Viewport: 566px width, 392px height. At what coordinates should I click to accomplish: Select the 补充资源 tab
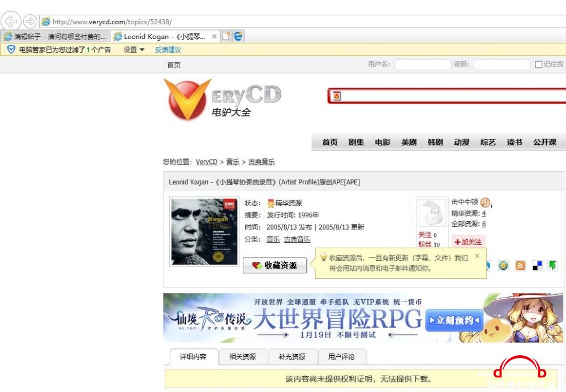click(292, 357)
